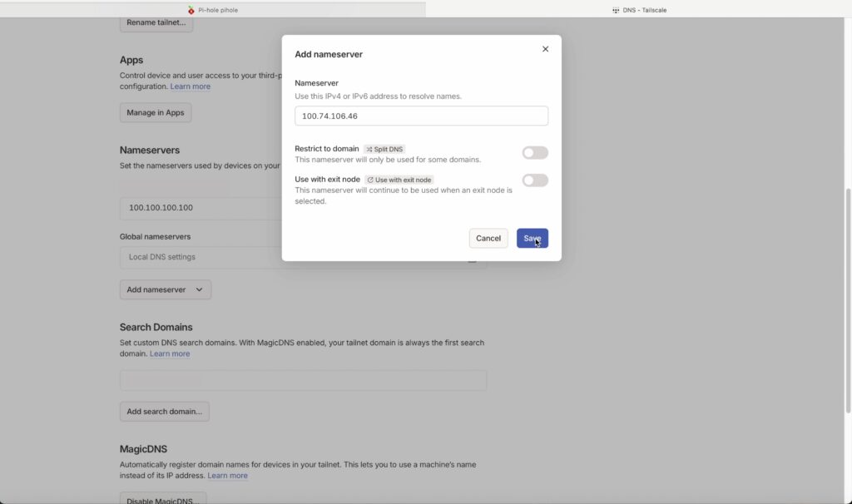The width and height of the screenshot is (852, 504).
Task: Click Learn more under Search Domains
Action: (170, 353)
